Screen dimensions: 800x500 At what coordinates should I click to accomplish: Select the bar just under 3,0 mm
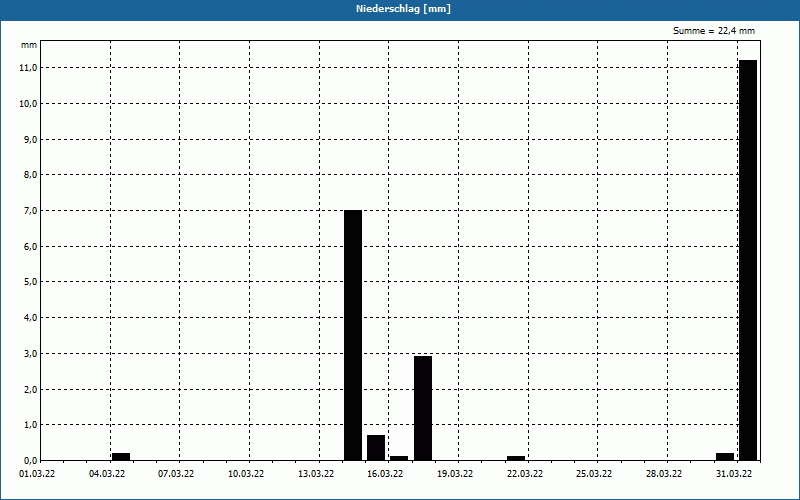click(x=423, y=408)
